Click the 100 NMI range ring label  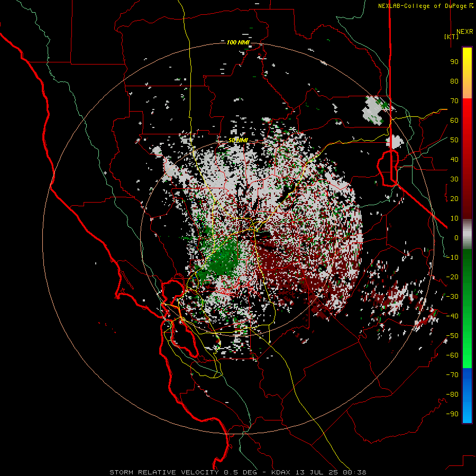(238, 42)
